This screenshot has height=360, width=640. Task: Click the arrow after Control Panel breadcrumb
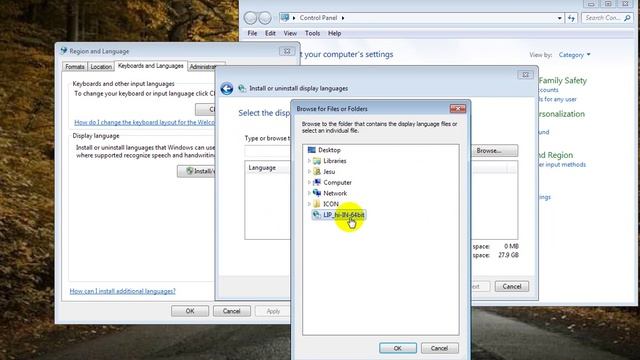pyautogui.click(x=343, y=18)
